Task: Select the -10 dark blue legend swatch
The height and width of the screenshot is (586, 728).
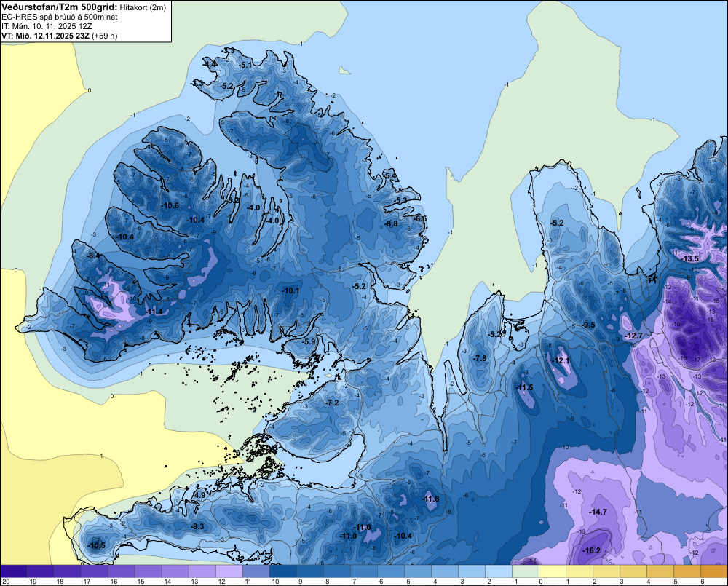Action: [x=283, y=571]
